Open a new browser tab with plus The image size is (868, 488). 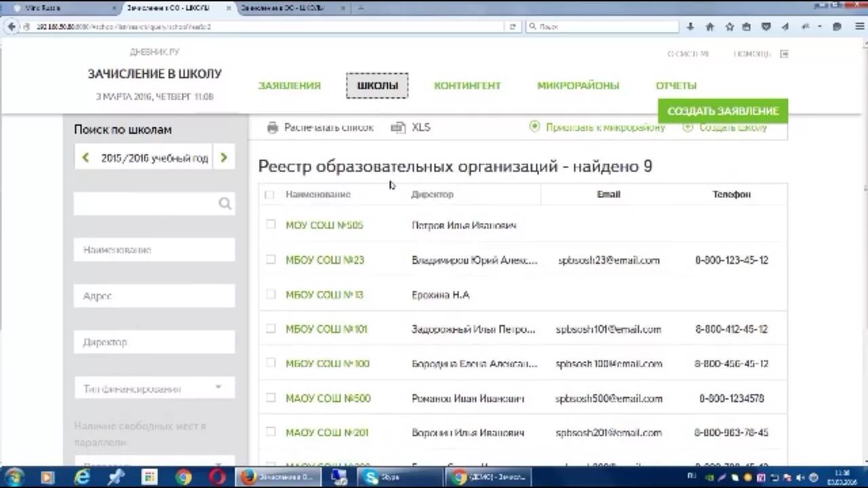pos(360,8)
